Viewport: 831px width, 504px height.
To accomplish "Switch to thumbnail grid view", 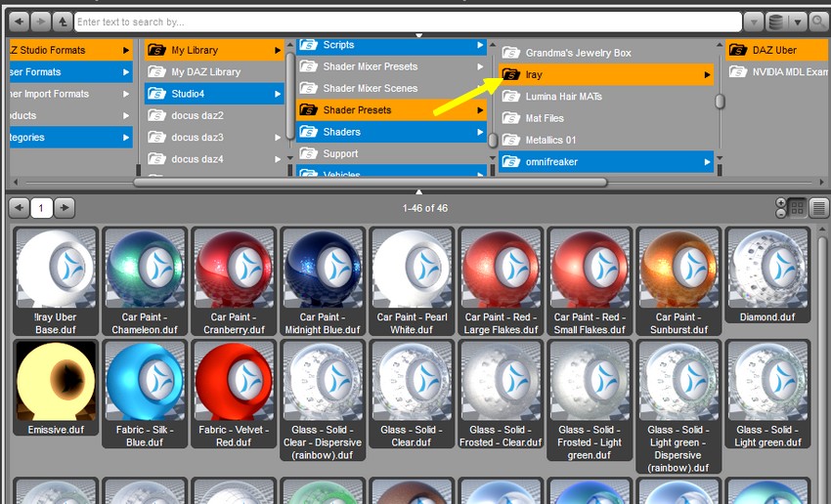I will pyautogui.click(x=797, y=207).
